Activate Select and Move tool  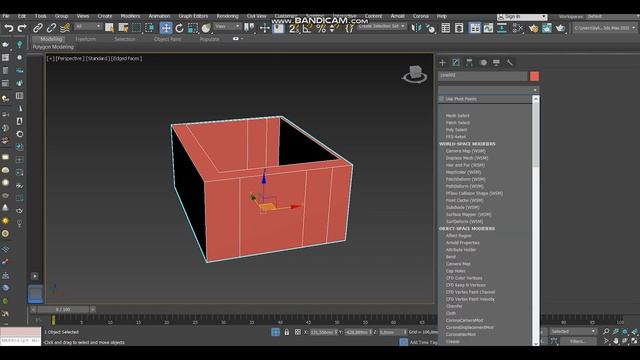pos(166,28)
